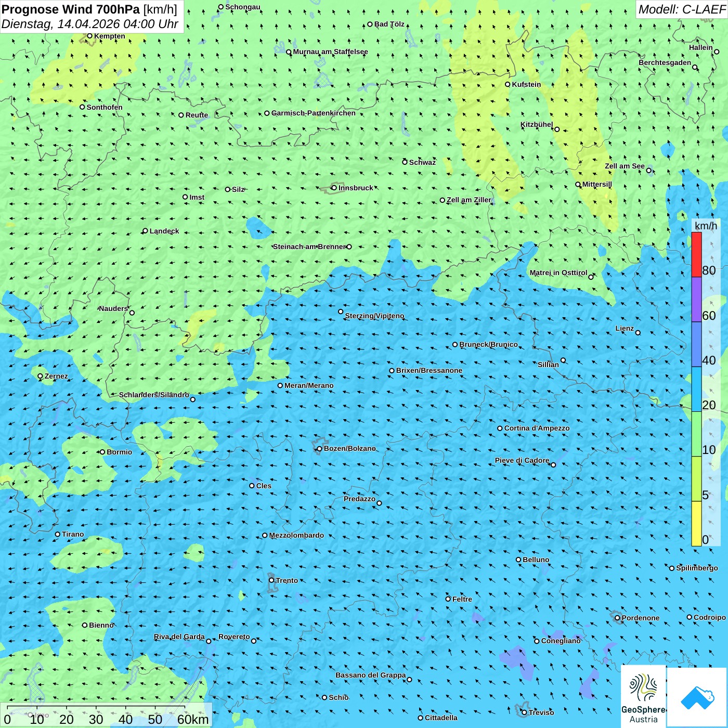Click the Pordenone label
The height and width of the screenshot is (728, 728).
pos(640,618)
